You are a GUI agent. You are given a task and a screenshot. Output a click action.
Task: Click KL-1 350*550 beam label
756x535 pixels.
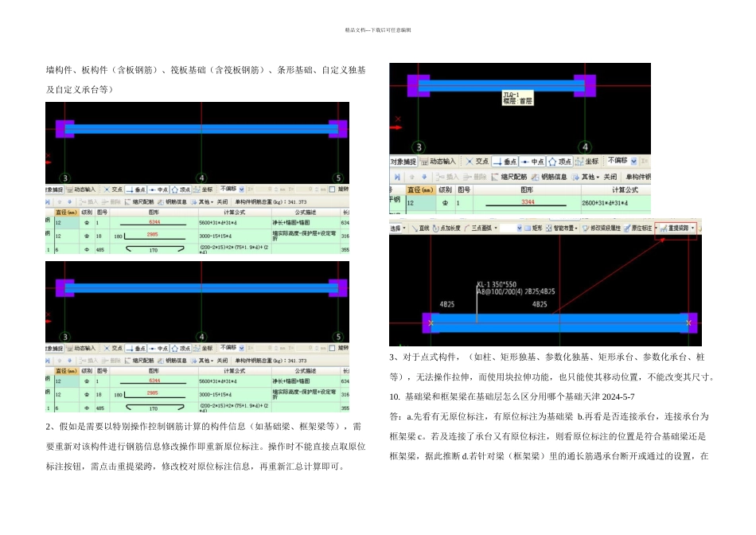coord(497,285)
